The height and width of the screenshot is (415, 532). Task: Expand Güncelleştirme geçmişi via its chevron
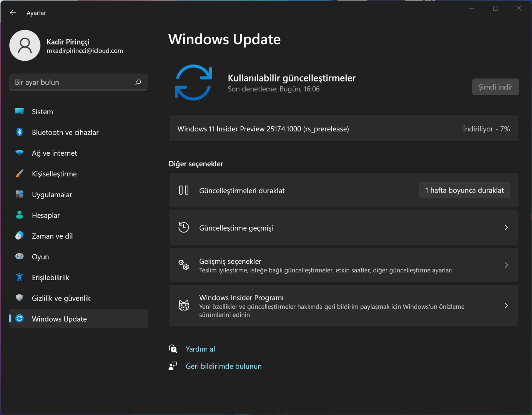click(506, 227)
